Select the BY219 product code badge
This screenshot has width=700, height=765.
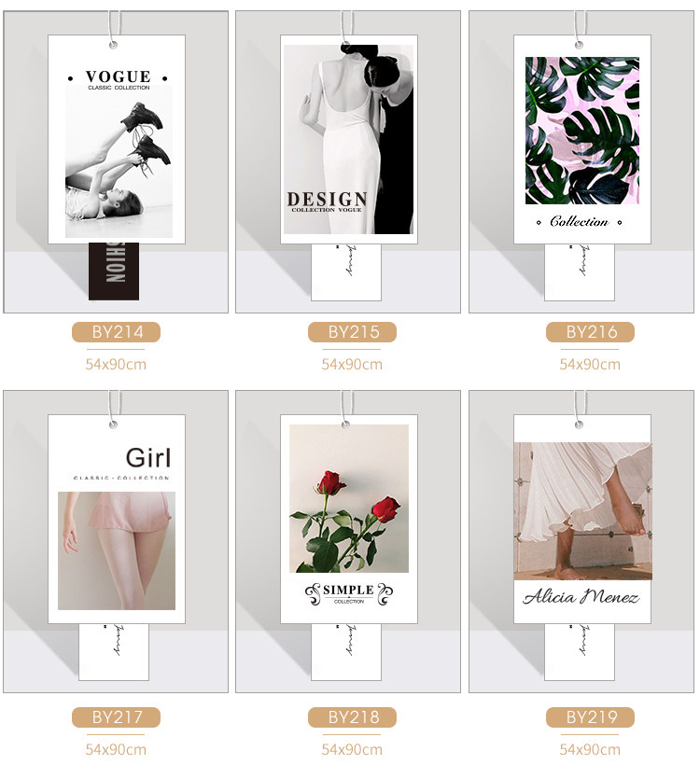point(590,717)
